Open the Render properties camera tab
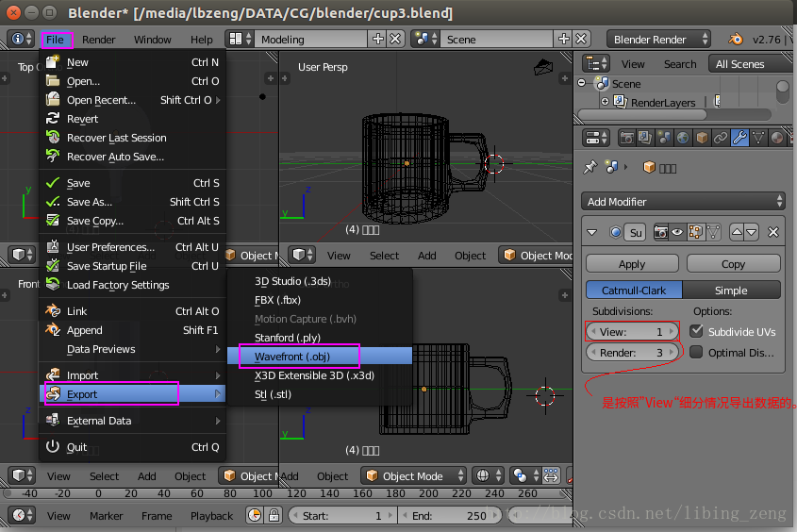 click(x=627, y=138)
